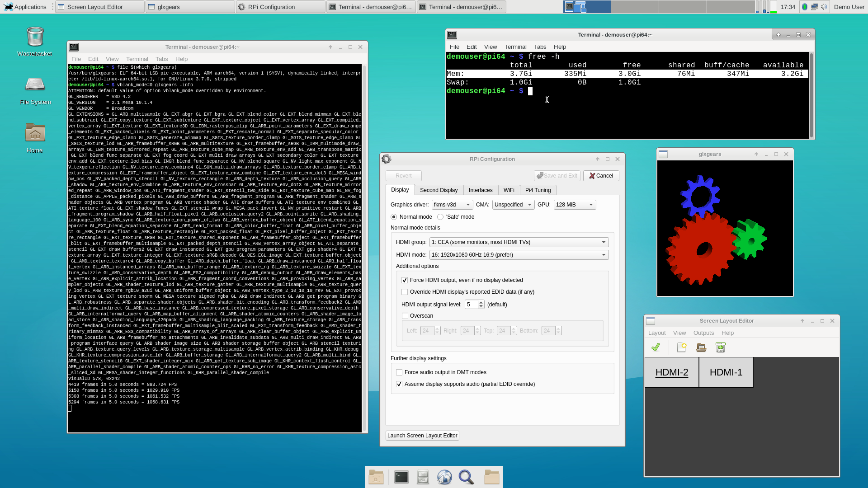The width and height of the screenshot is (868, 488).
Task: Open application finder magnifier in dock
Action: (466, 477)
